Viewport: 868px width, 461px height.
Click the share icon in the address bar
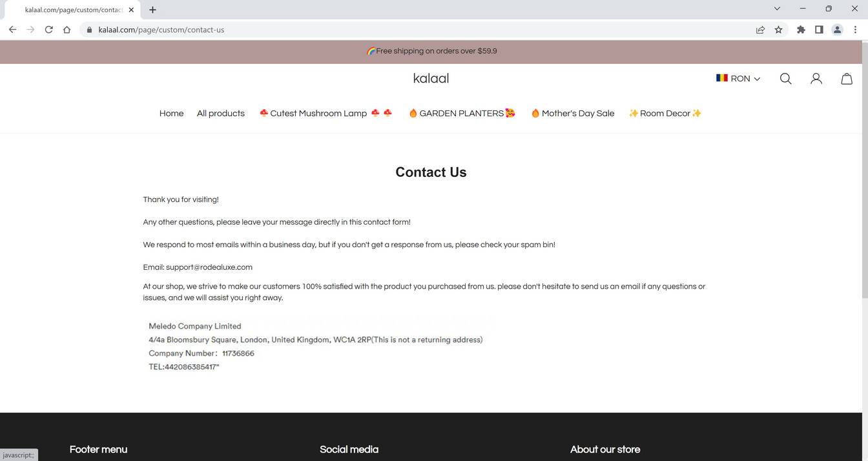760,29
